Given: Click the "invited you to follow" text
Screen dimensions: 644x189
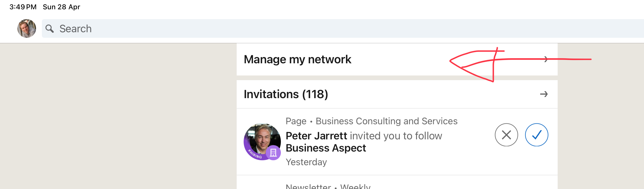Looking at the screenshot, I should (396, 136).
